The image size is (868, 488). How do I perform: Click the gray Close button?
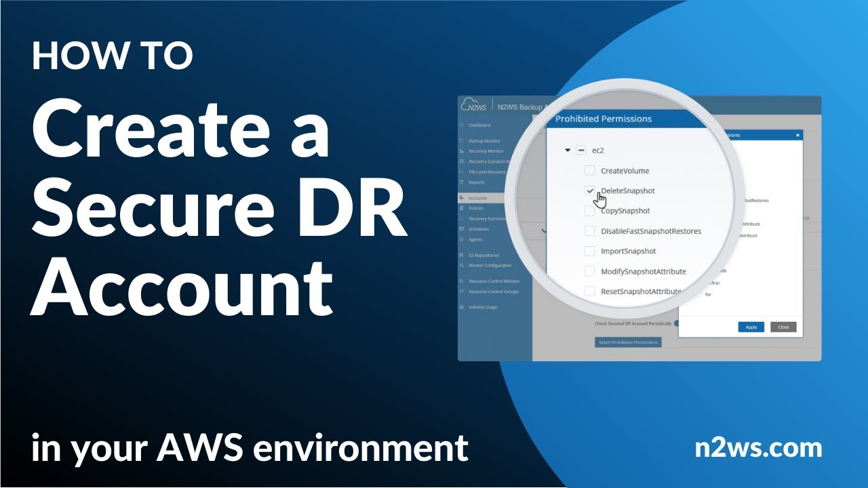click(783, 327)
